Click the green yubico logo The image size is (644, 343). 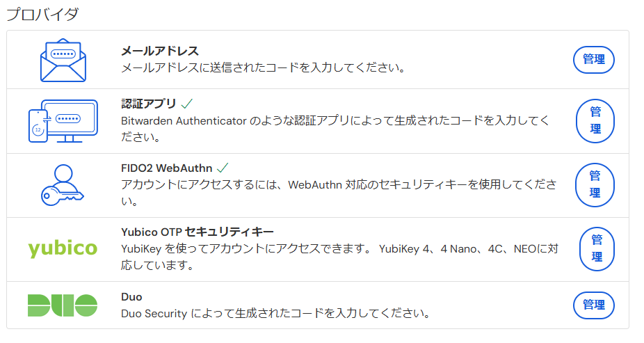point(63,249)
